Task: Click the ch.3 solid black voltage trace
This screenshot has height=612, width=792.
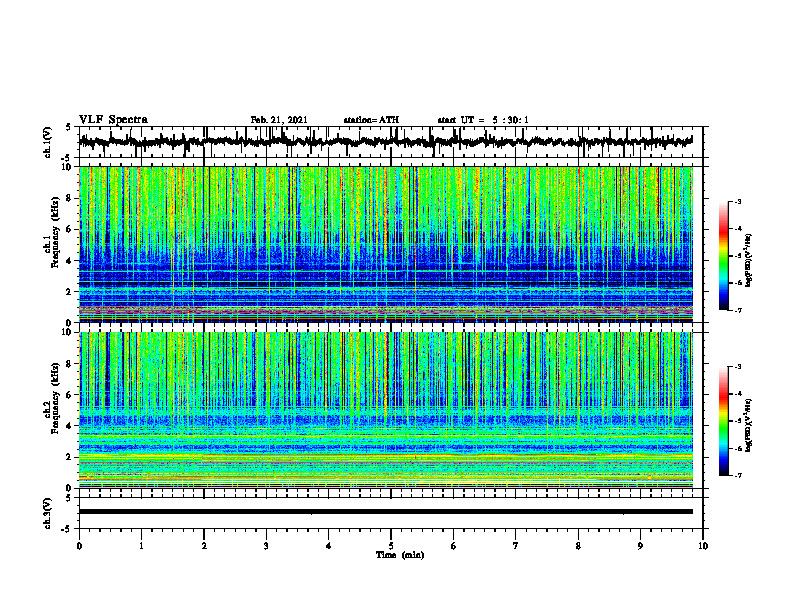Action: (x=385, y=512)
